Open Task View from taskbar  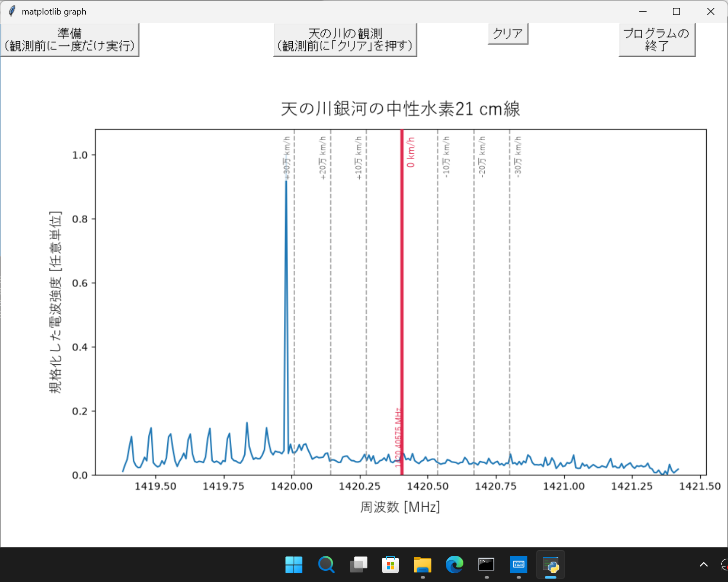click(358, 565)
